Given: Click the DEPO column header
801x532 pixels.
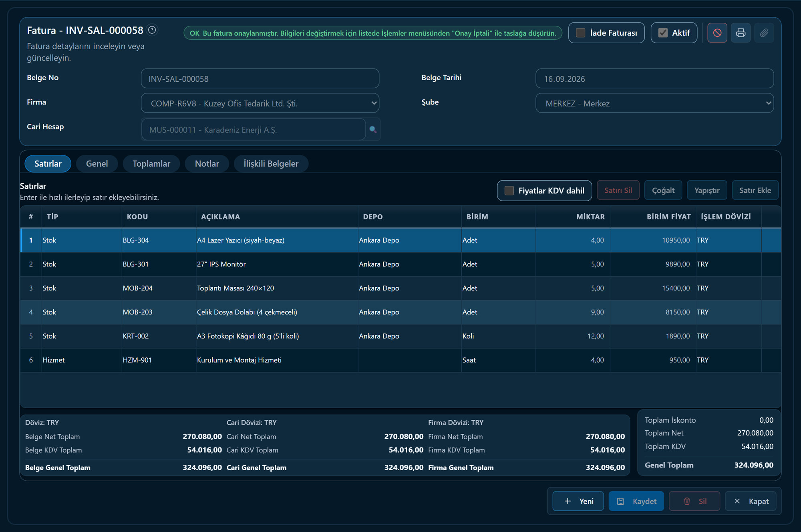Looking at the screenshot, I should click(x=410, y=217).
